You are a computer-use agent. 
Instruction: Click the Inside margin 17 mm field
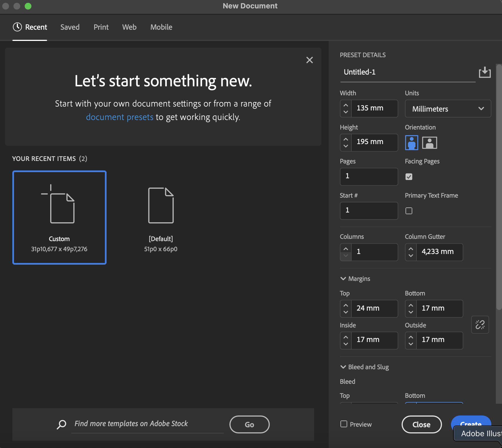(x=374, y=340)
